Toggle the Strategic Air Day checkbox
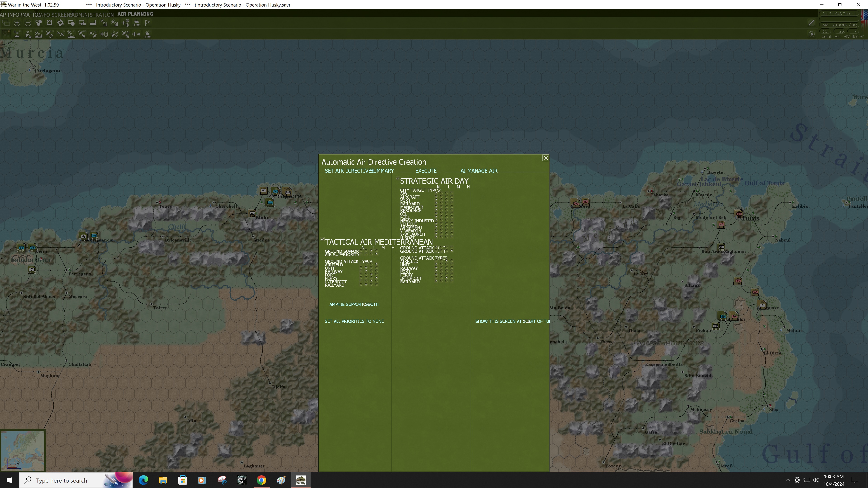This screenshot has height=488, width=868. [x=398, y=178]
